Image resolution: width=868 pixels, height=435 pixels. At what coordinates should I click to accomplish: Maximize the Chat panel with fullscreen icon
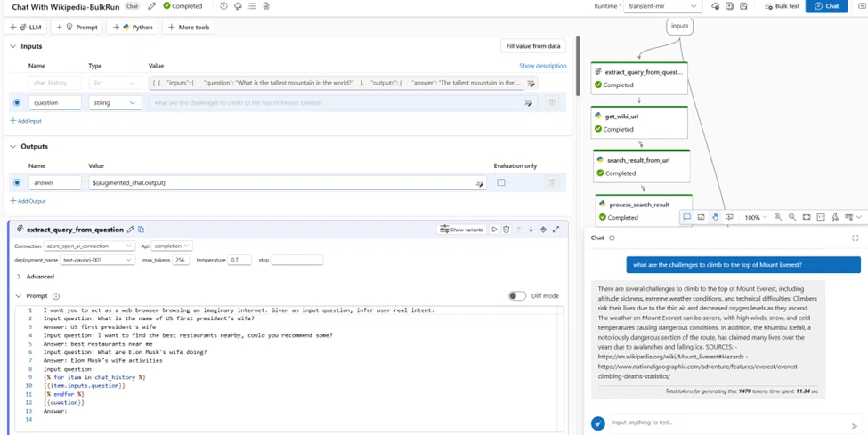pos(856,238)
